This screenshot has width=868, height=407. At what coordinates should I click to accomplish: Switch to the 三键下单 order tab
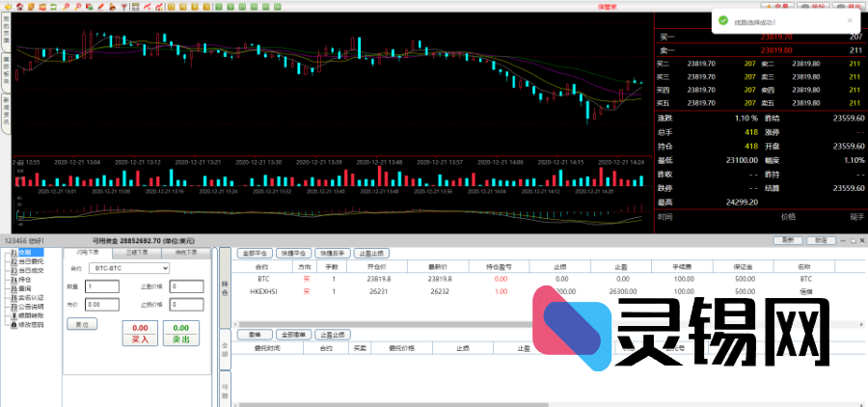pyautogui.click(x=137, y=252)
